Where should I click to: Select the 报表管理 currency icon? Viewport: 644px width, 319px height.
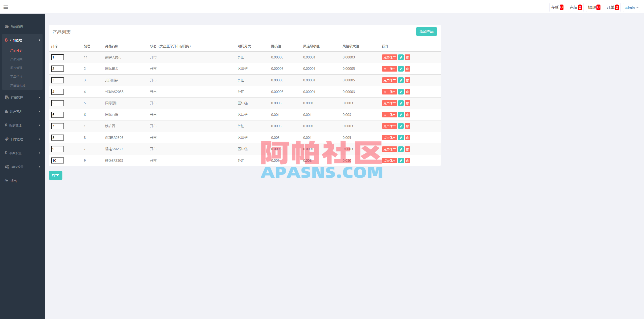point(6,125)
